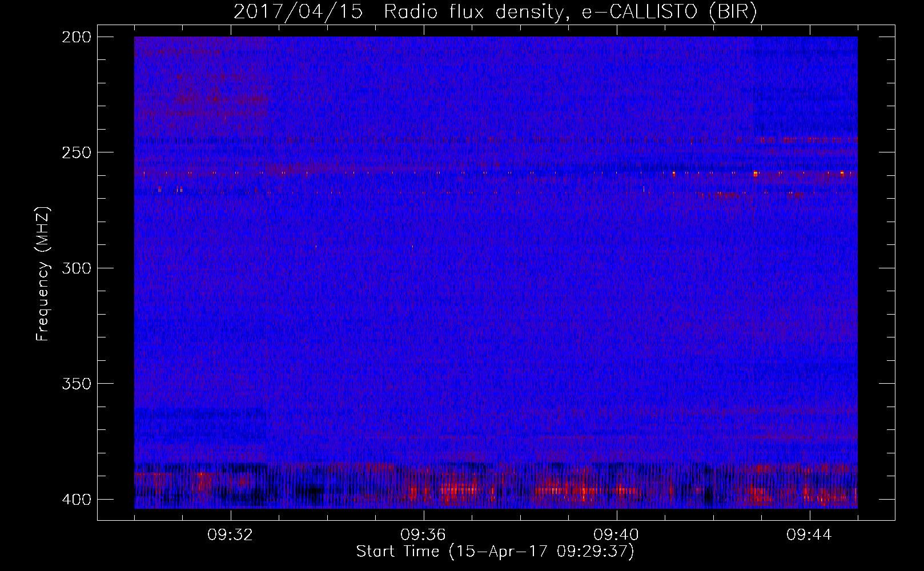Click the 200 frequency tick label
The width and height of the screenshot is (924, 571).
click(x=76, y=37)
